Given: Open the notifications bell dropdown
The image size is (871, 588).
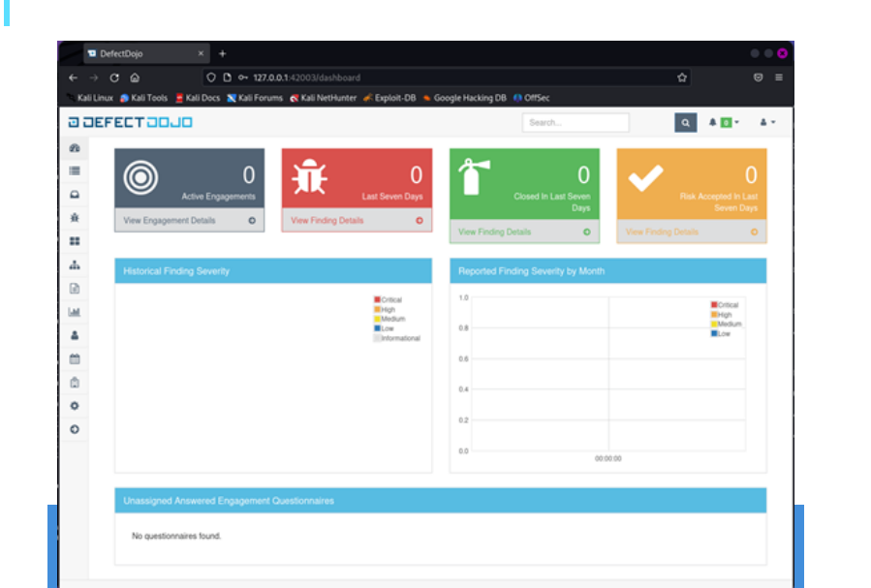Looking at the screenshot, I should point(724,122).
